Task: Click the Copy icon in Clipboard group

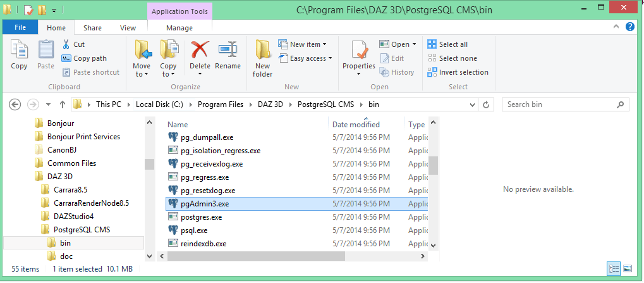Action: (19, 50)
